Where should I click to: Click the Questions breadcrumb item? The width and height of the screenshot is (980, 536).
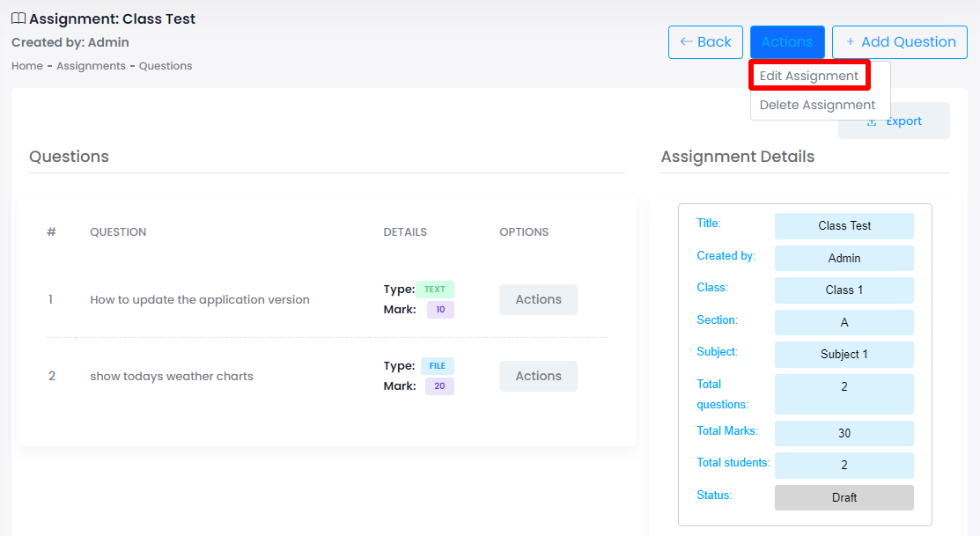(x=166, y=66)
